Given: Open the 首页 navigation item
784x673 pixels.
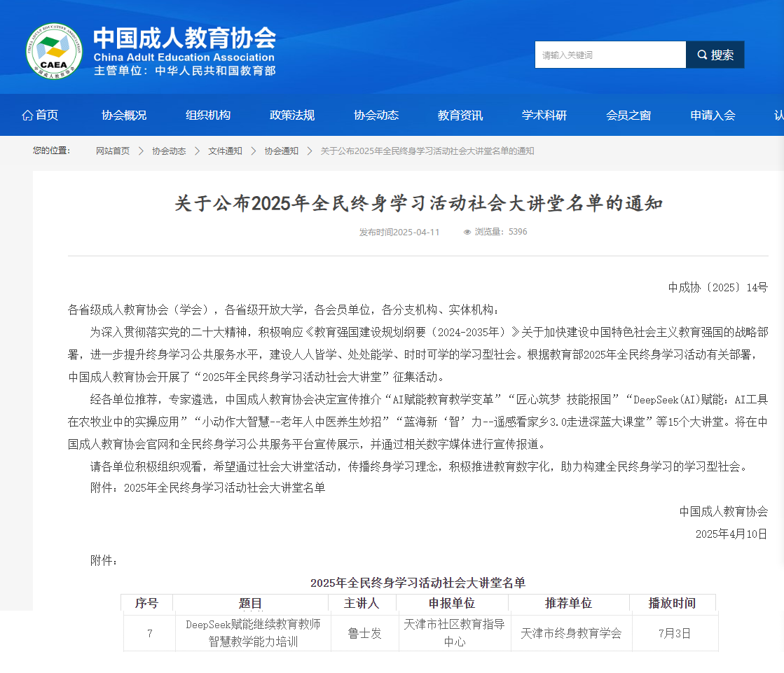Looking at the screenshot, I should point(40,116).
